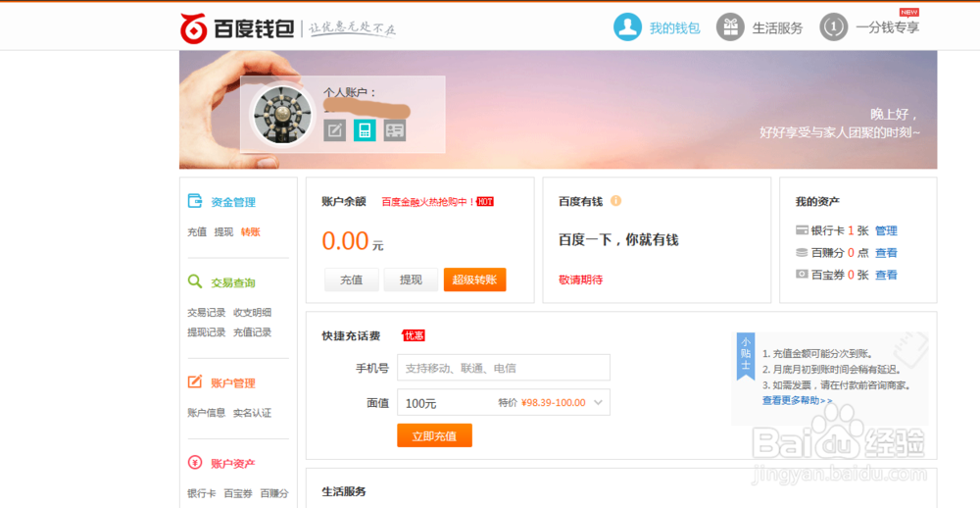The image size is (980, 508).
Task: Open 交易记录 in the sidebar
Action: pyautogui.click(x=206, y=313)
